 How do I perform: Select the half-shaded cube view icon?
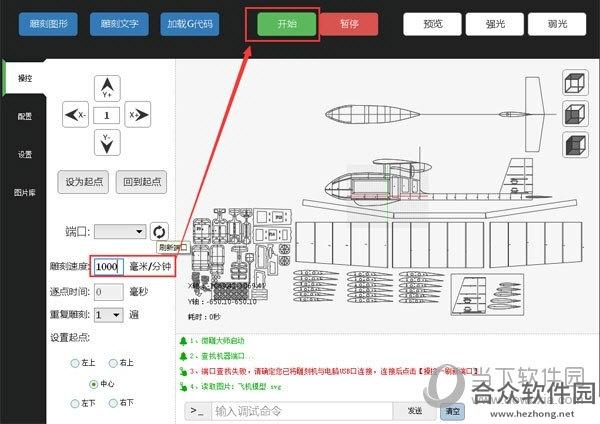click(575, 114)
